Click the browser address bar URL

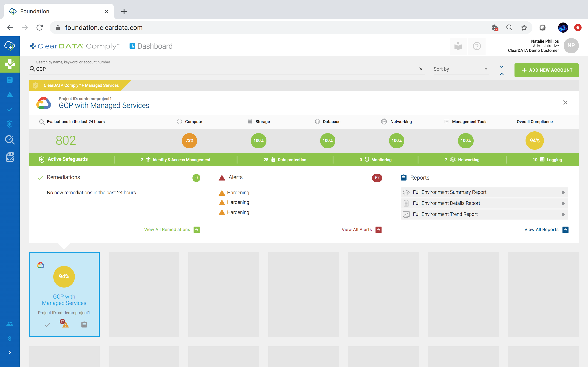(x=104, y=28)
